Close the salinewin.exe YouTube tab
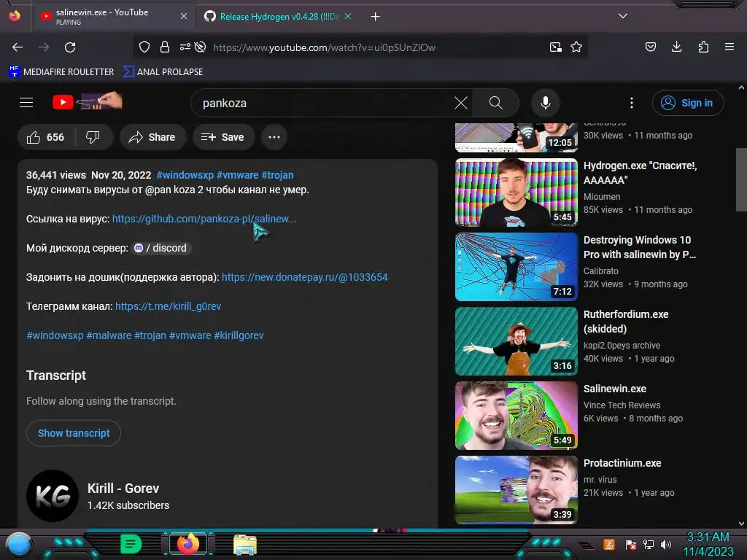This screenshot has width=747, height=560. (184, 16)
